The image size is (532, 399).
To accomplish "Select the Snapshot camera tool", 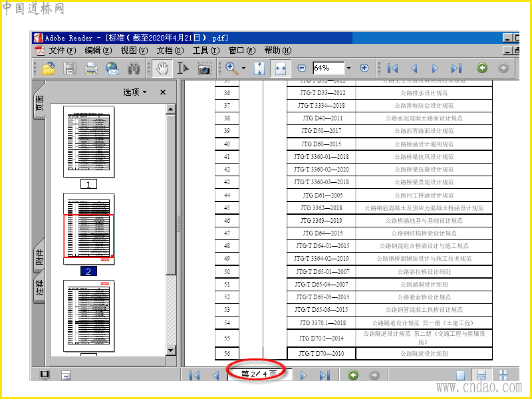I will tap(205, 68).
